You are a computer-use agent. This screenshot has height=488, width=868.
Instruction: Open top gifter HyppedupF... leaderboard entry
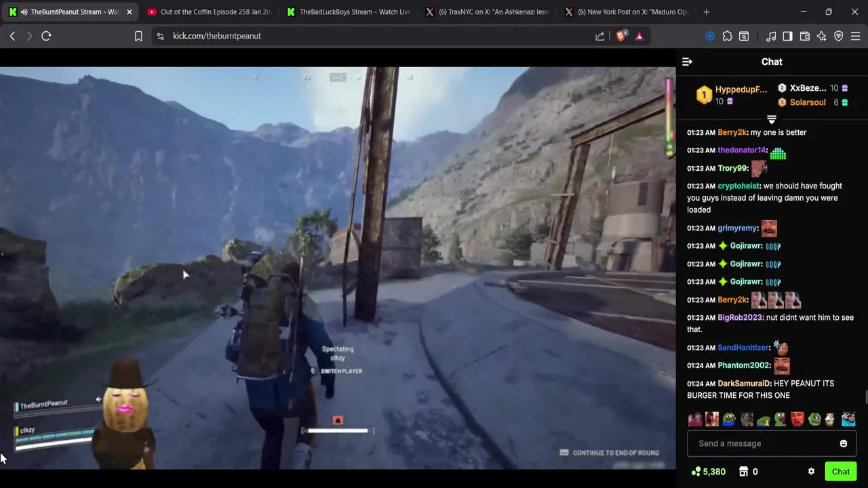click(x=732, y=95)
